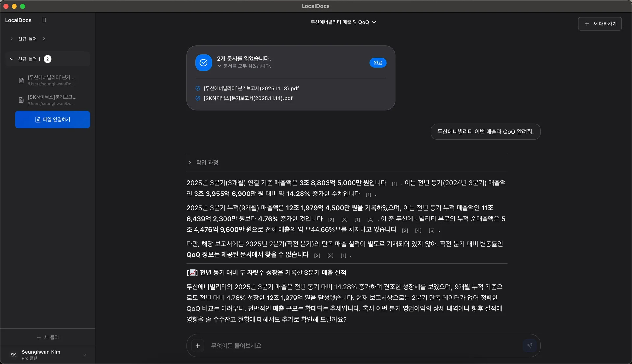Click the 무엇이든 물어보세요 message input field
Screen dimensions: 632x364
(329, 345)
